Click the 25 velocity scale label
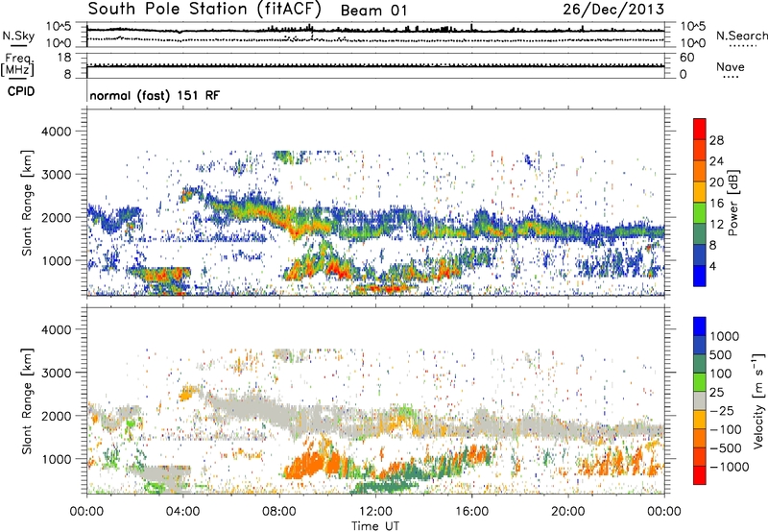 (717, 393)
